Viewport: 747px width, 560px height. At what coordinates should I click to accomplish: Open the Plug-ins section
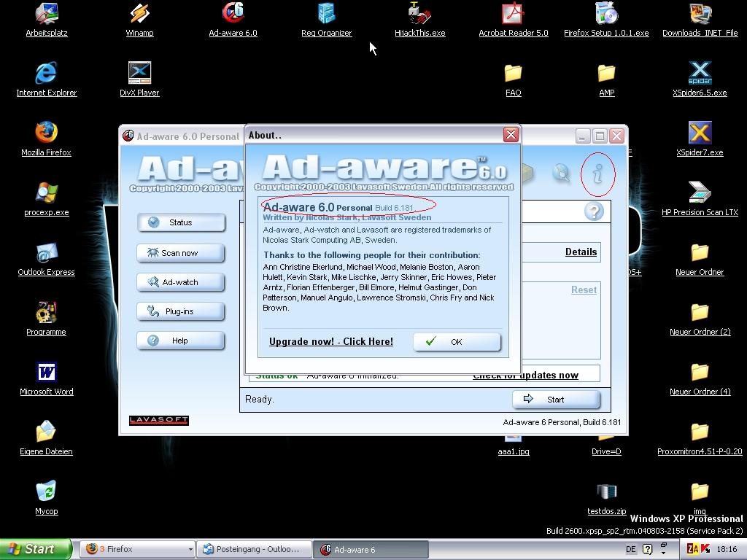coord(181,311)
